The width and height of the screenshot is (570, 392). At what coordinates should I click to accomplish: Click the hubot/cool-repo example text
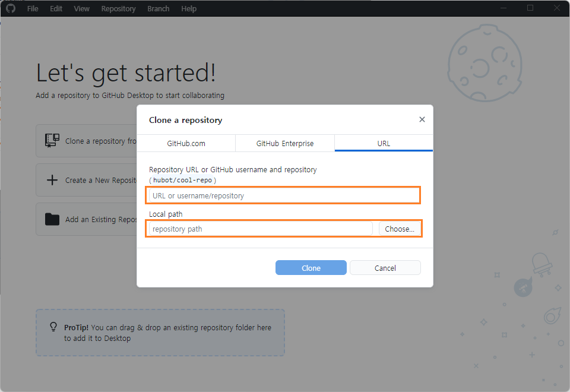pos(182,180)
